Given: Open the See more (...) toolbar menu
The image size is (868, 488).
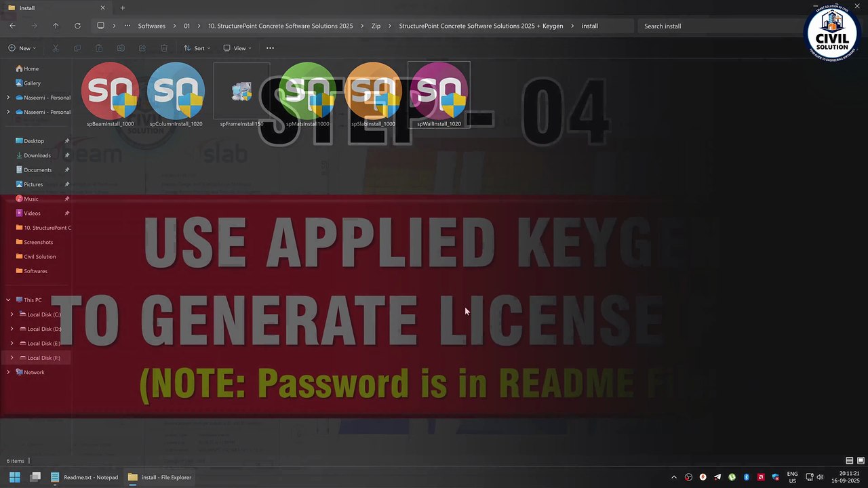Looking at the screenshot, I should pos(270,48).
